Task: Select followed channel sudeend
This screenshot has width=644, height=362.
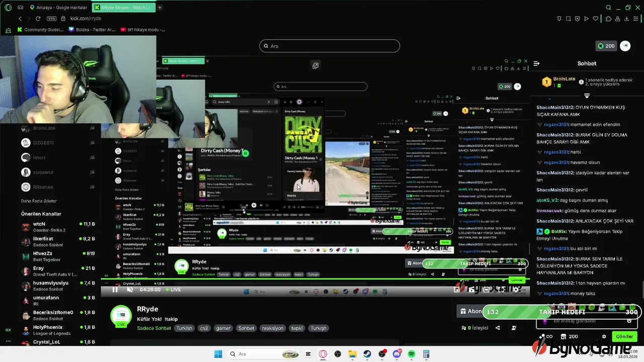Action: [x=58, y=172]
